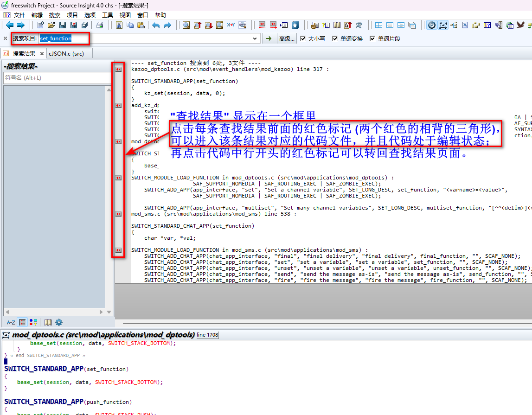This screenshot has height=415, width=532.
Task: Disable the 单词变换 checkbox
Action: point(335,38)
